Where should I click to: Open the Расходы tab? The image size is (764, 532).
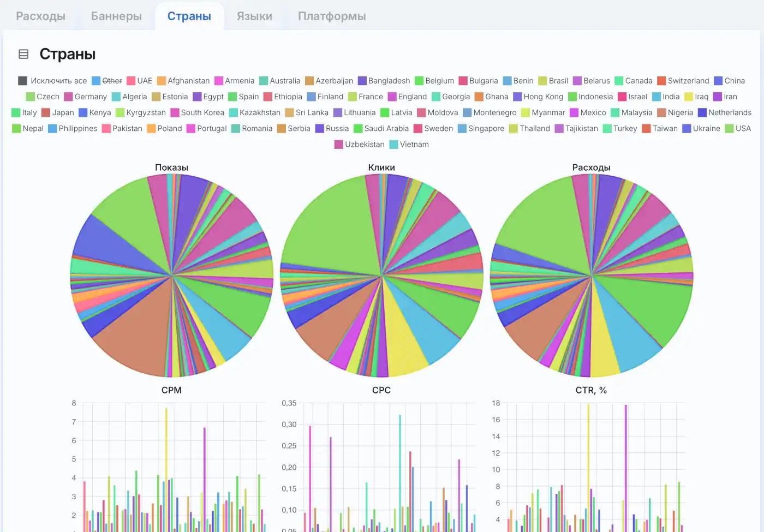coord(40,16)
